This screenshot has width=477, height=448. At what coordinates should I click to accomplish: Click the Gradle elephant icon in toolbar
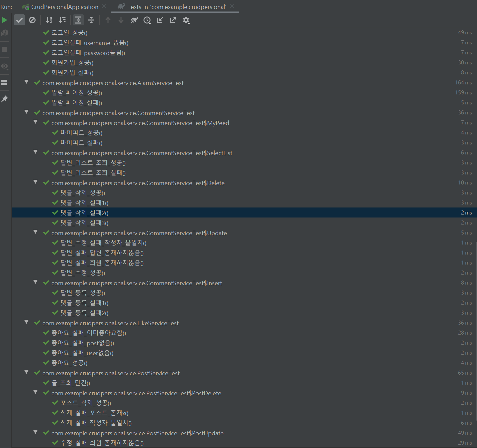[134, 20]
